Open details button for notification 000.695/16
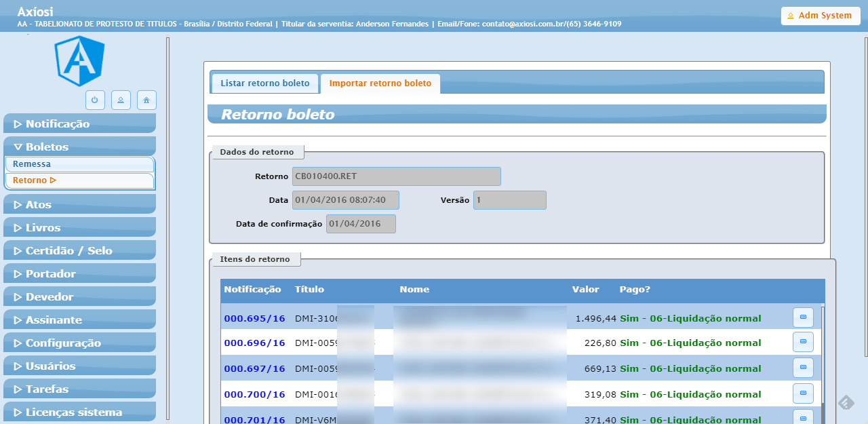 coord(803,317)
